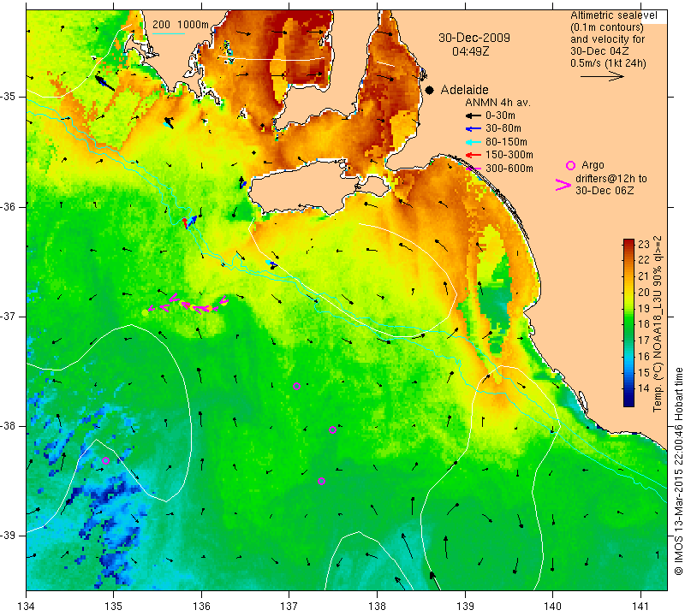Click the '200 1000m' isobath legend text
Screen dimensions: 685x616
[181, 25]
